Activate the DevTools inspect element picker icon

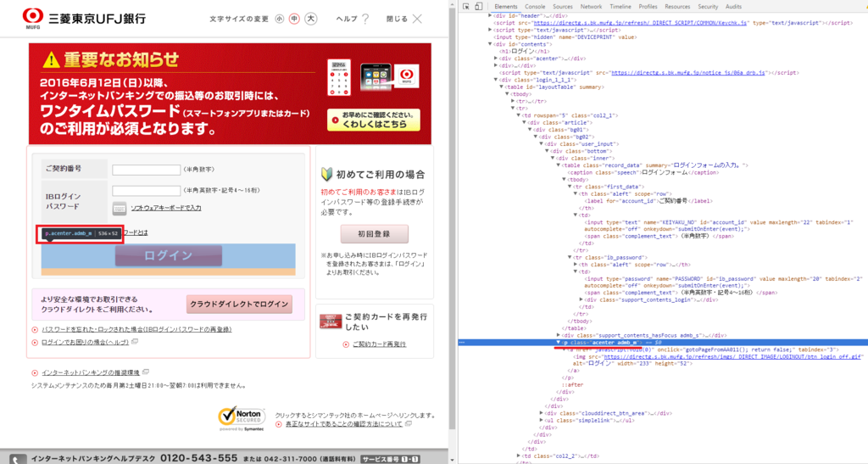tap(466, 7)
